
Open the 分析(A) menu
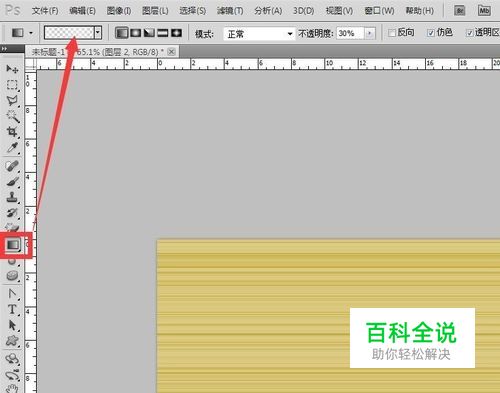point(268,11)
